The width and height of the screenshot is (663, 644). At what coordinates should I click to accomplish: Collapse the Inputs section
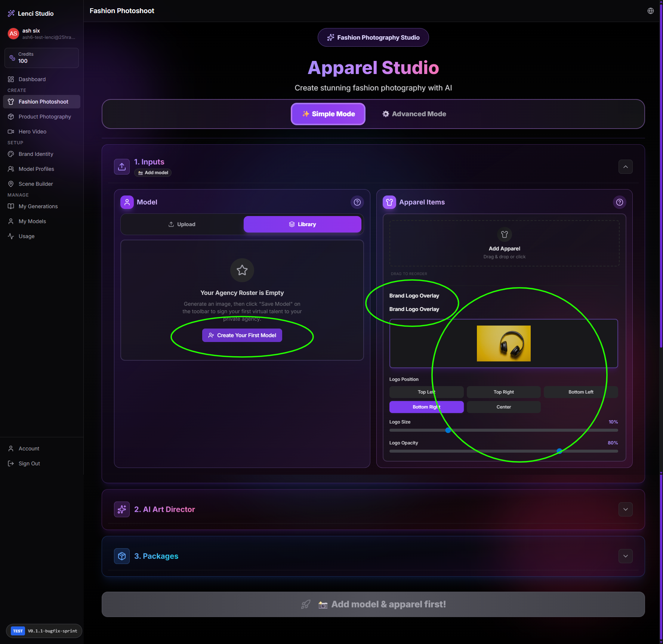pos(625,167)
